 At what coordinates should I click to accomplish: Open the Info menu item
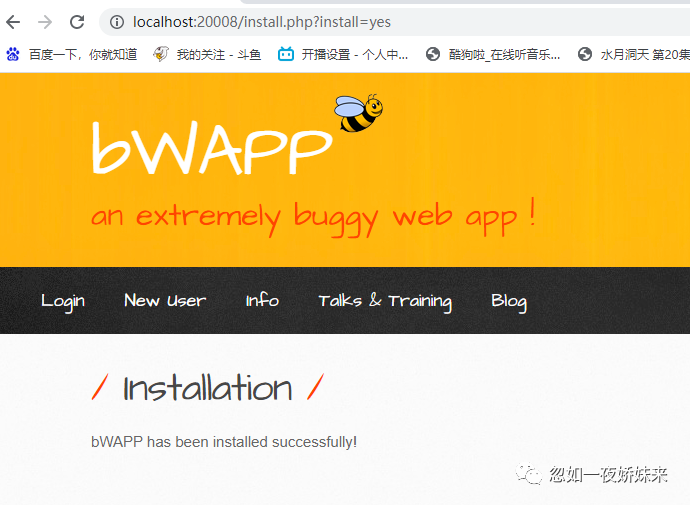(262, 300)
